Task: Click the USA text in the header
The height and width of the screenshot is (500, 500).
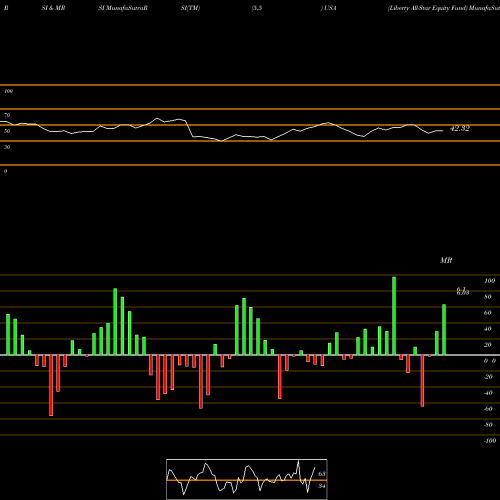Action: point(330,8)
